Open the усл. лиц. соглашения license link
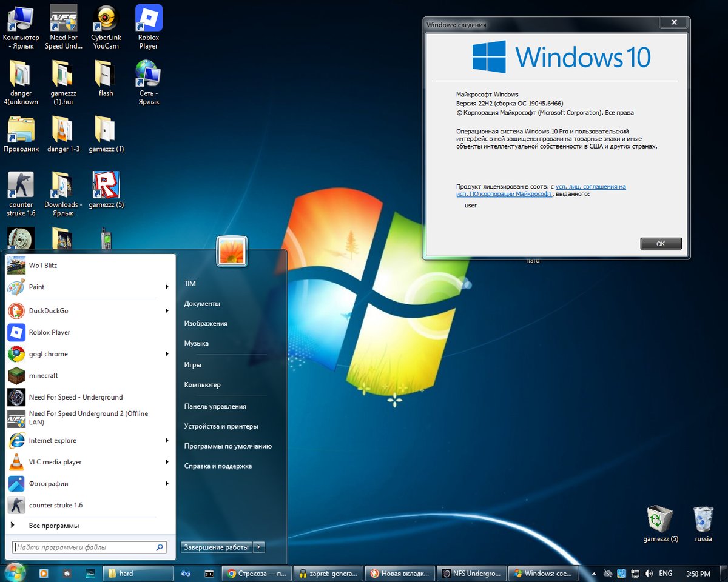 pyautogui.click(x=541, y=190)
